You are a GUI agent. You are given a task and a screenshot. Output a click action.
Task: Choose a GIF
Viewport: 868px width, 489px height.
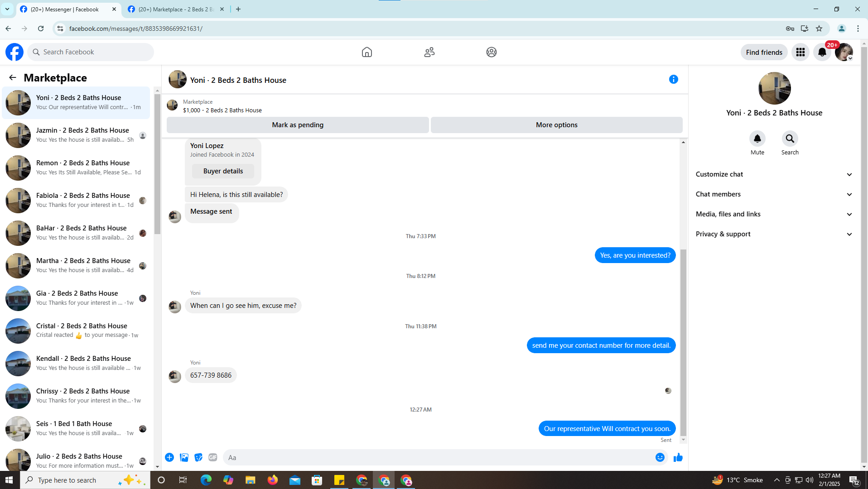click(x=213, y=457)
